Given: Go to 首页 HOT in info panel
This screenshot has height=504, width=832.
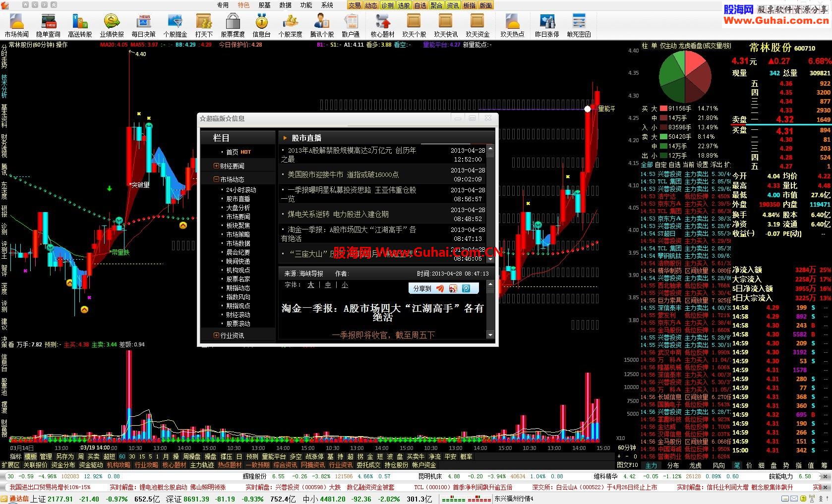Looking at the screenshot, I should click(238, 152).
